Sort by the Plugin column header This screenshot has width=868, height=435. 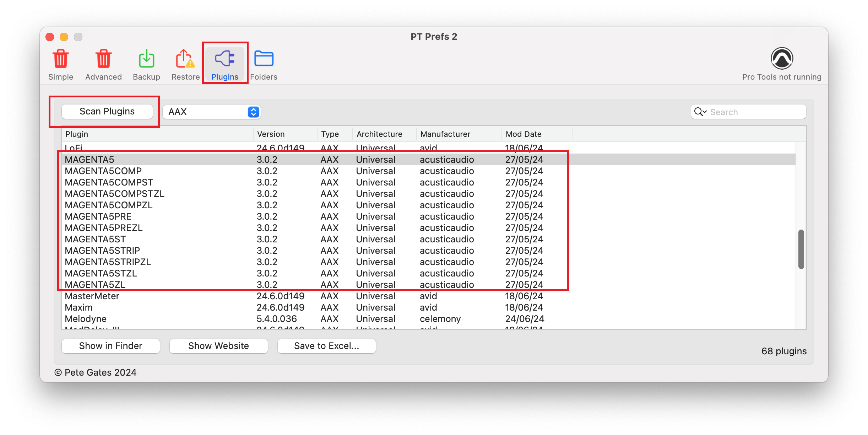click(x=77, y=134)
